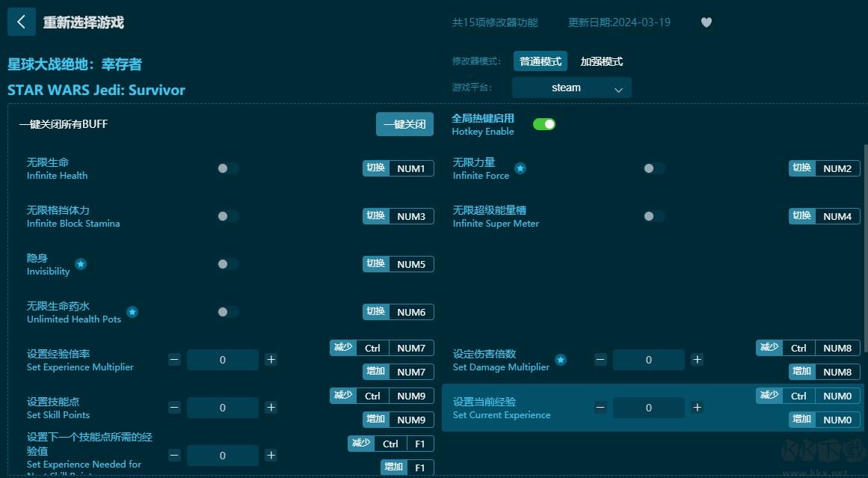Screen dimensions: 868x478
Task: Click the star beside Unlimited Health Pots
Action: pos(132,313)
